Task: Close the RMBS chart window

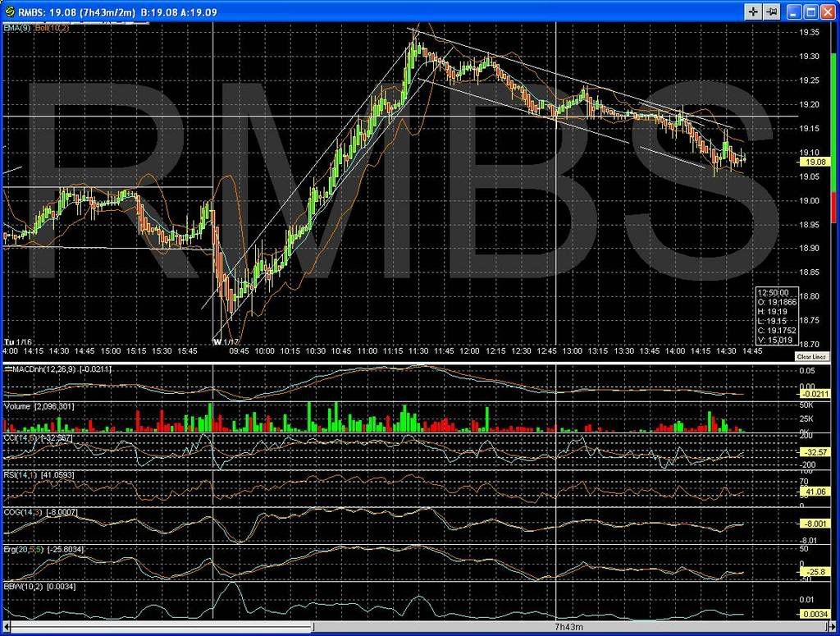Action: (828, 11)
